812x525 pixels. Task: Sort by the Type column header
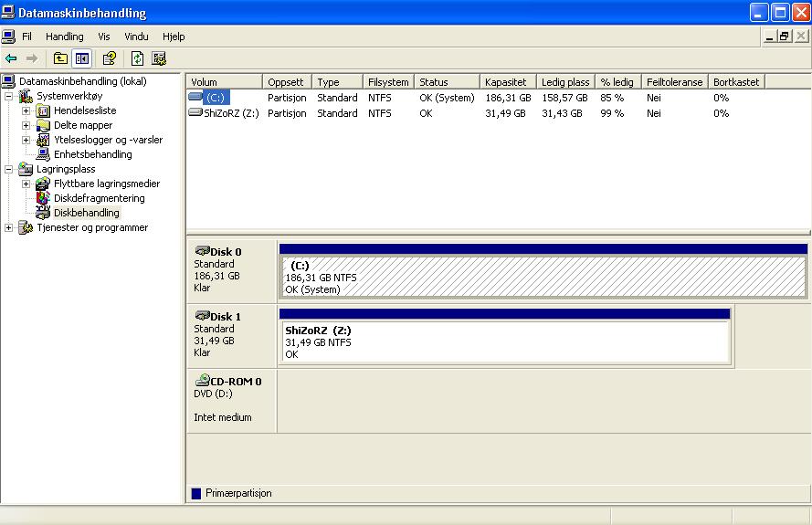coord(337,82)
